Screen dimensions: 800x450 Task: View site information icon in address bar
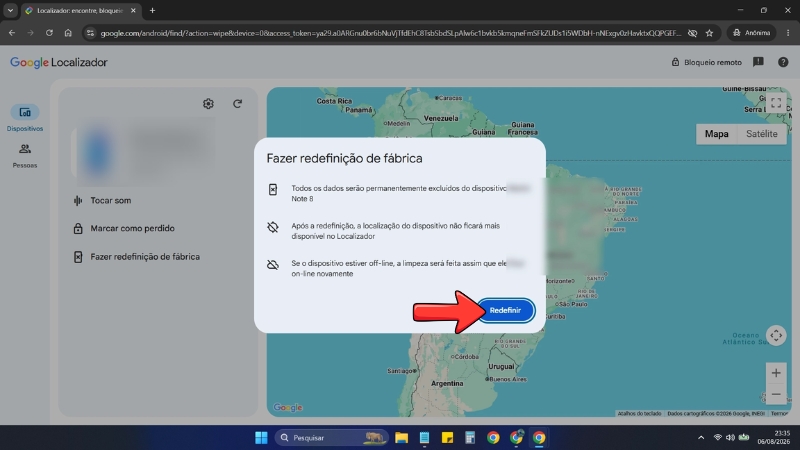click(x=90, y=33)
